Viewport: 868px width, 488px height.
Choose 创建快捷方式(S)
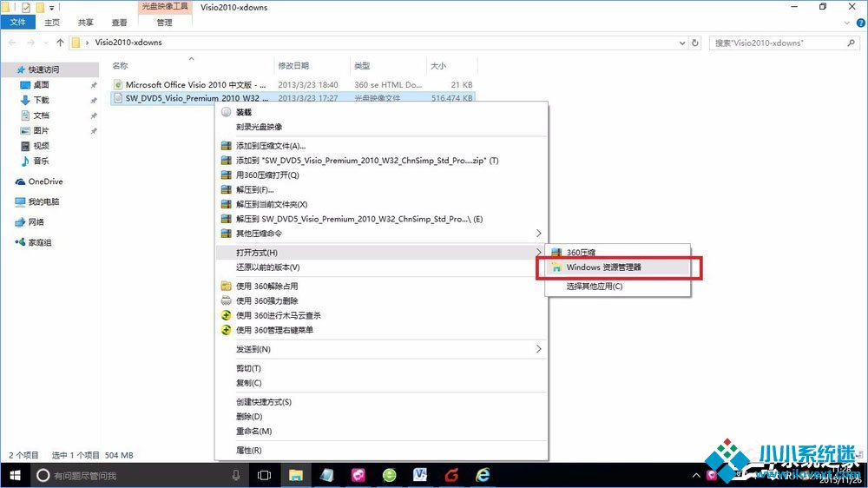coord(382,401)
